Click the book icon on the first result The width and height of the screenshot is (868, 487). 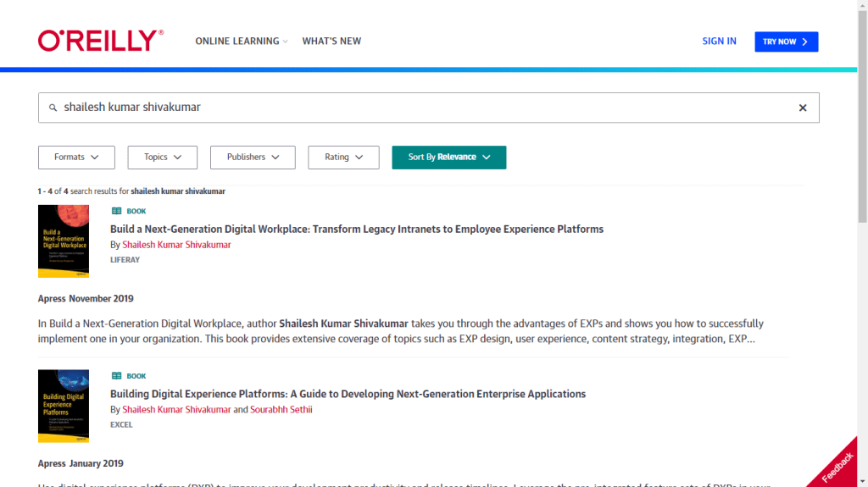coord(116,211)
